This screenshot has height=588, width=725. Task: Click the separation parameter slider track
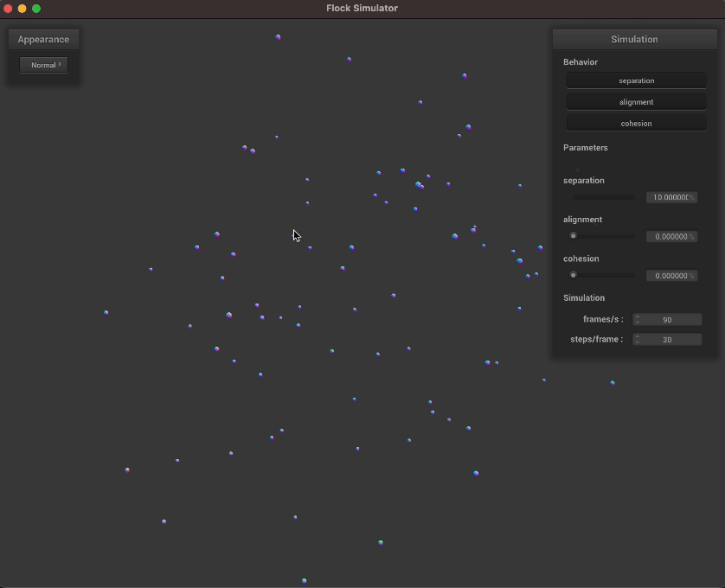[603, 197]
